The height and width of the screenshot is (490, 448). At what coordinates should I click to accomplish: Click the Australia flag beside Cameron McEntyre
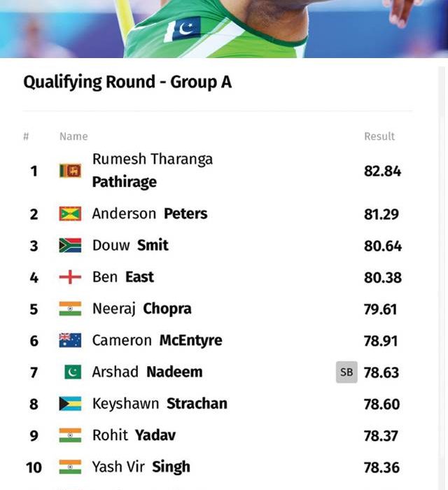click(70, 340)
